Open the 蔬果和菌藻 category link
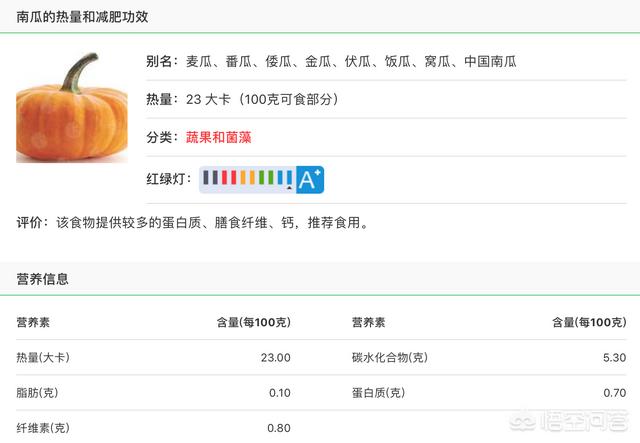The height and width of the screenshot is (443, 640). [x=219, y=137]
